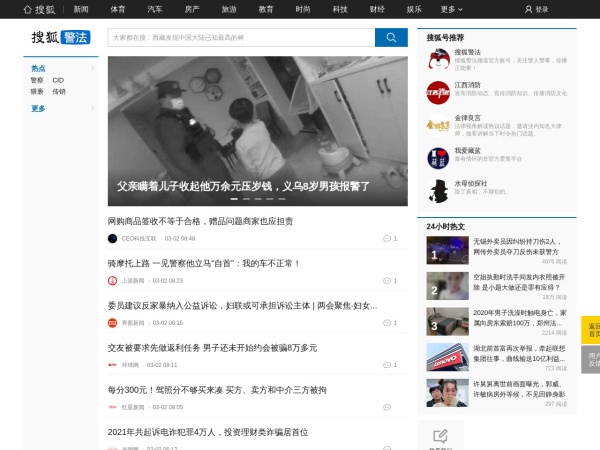Screen dimensions: 600x450
Task: Click the blue search magnifier button
Action: (x=391, y=38)
